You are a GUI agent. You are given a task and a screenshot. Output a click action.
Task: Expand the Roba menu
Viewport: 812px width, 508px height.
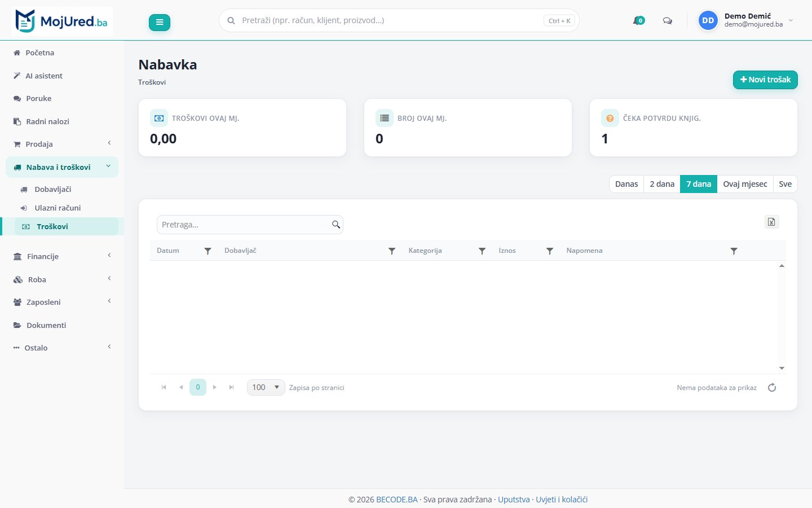click(62, 279)
